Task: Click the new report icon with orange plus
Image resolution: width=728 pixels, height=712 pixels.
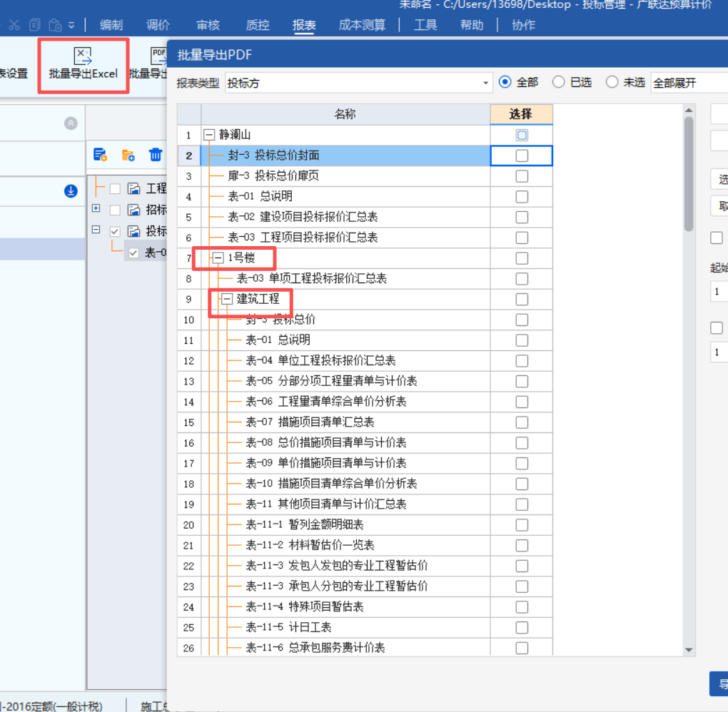Action: 100,154
